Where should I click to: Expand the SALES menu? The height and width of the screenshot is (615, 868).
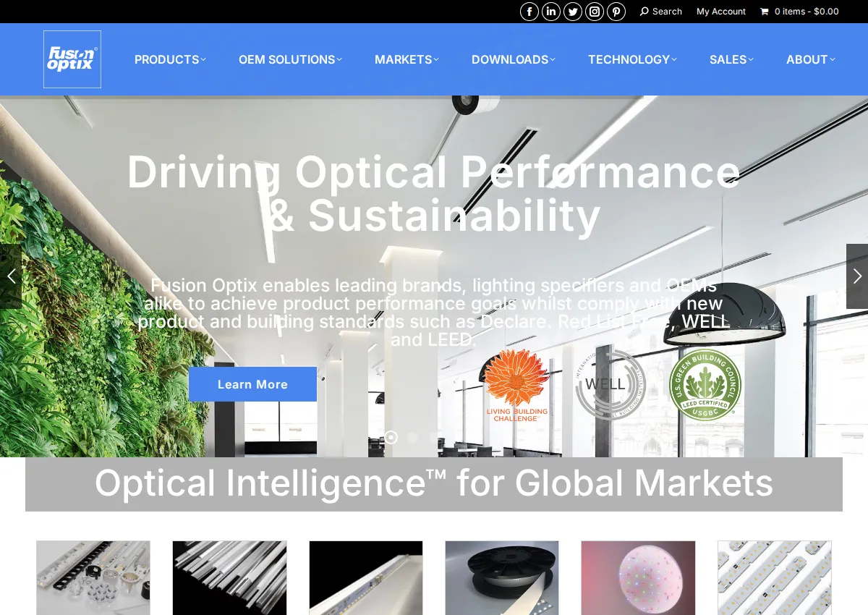tap(731, 59)
